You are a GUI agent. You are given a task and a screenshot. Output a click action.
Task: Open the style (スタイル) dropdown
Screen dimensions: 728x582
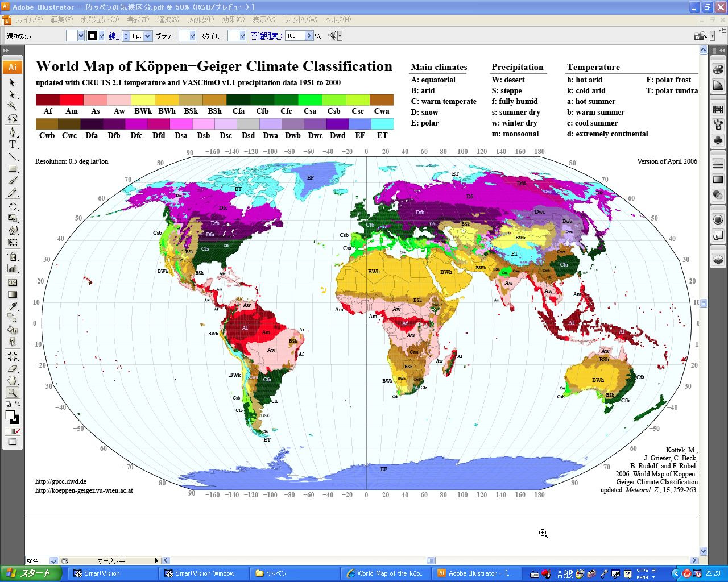coord(242,36)
